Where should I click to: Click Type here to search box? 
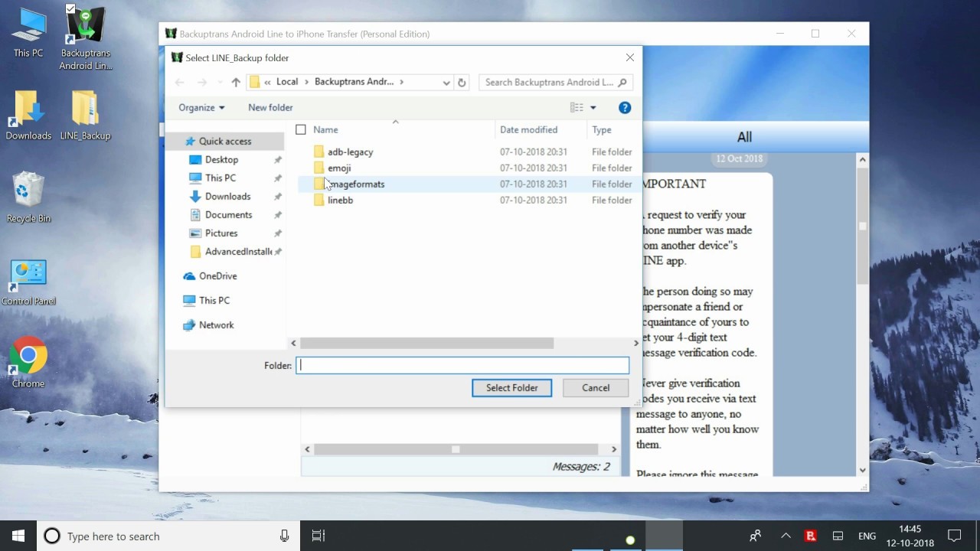167,536
